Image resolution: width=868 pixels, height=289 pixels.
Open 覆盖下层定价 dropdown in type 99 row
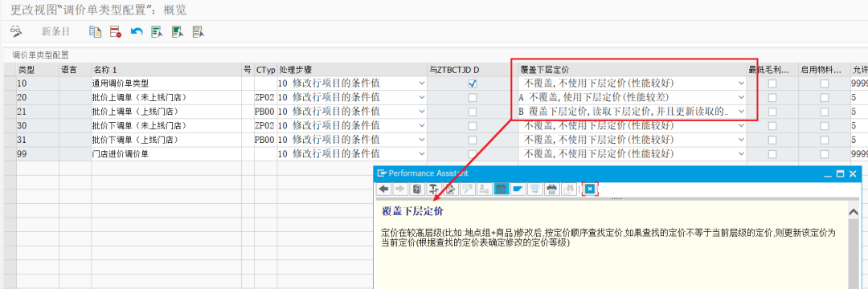pos(741,153)
